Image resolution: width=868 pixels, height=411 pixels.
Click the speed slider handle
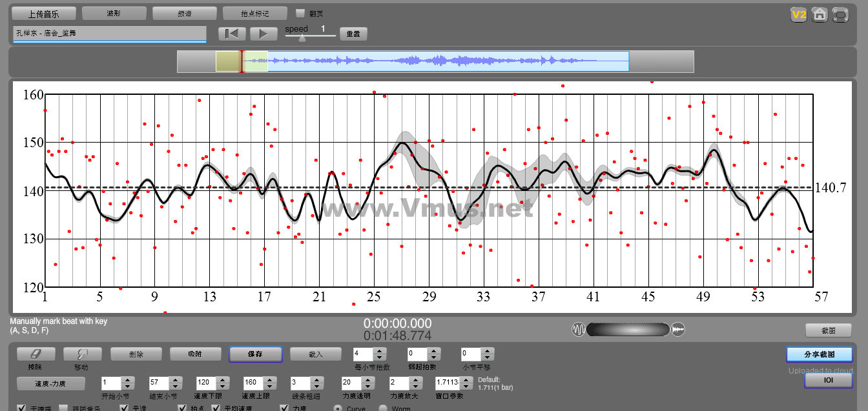coord(302,38)
